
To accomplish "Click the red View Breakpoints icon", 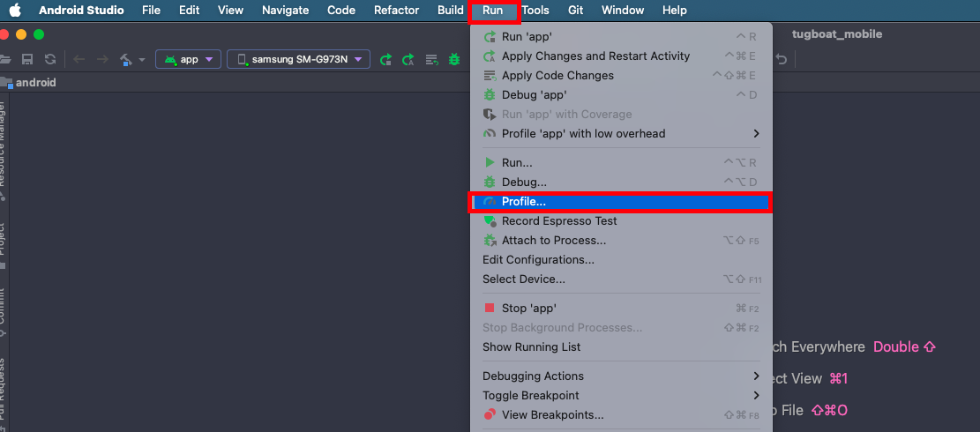I will pyautogui.click(x=490, y=414).
